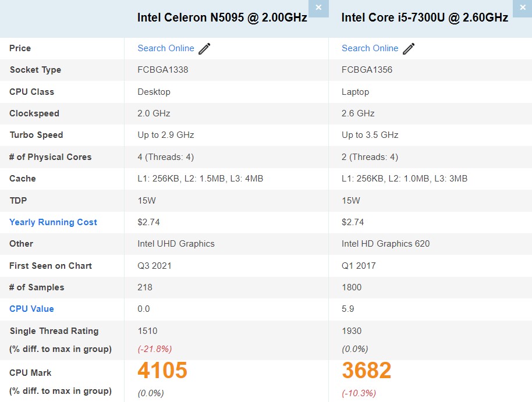Viewport: 532px width, 402px height.
Task: Select CPU value 0.0
Action: tap(144, 309)
